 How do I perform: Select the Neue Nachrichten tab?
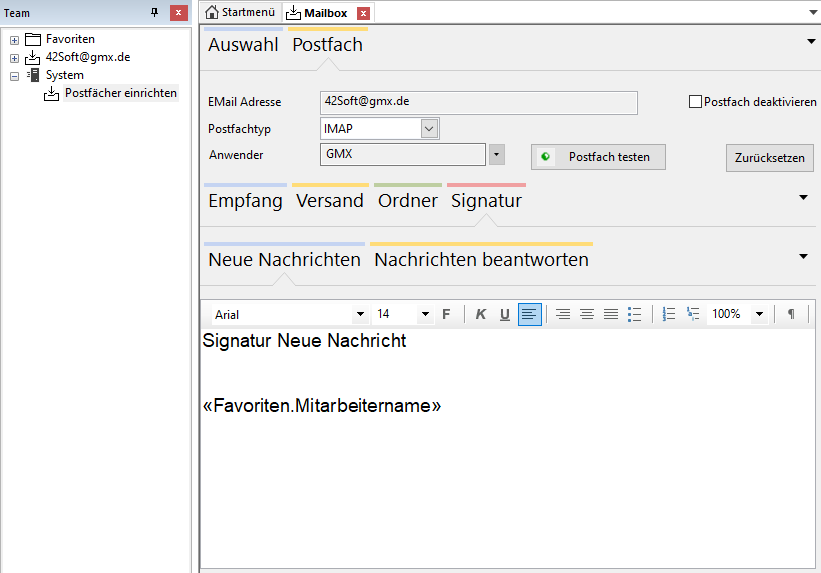pyautogui.click(x=284, y=260)
